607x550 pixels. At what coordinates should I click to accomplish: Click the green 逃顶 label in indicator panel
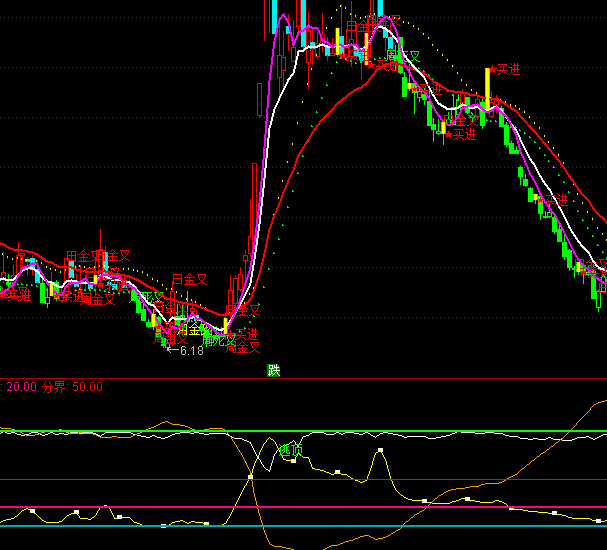[x=290, y=452]
